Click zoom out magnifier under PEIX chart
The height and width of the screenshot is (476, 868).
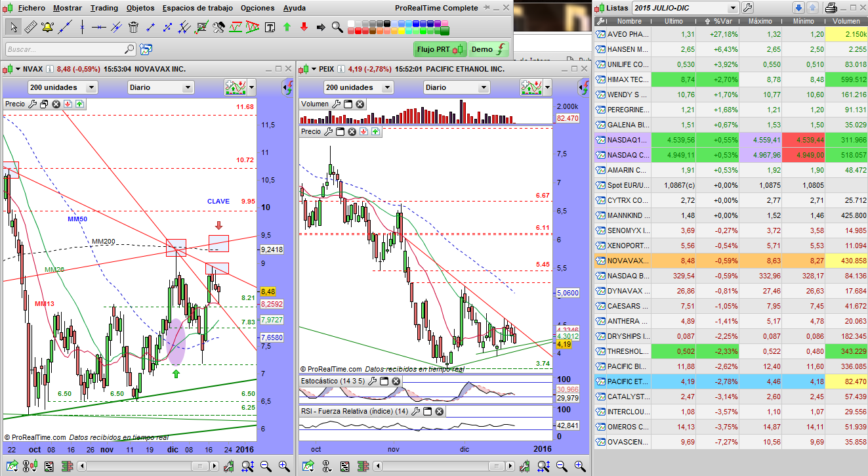[x=564, y=466]
